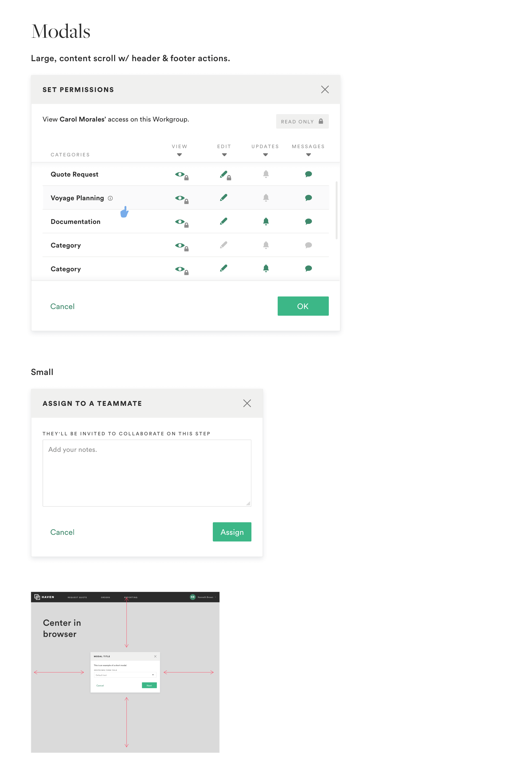This screenshot has height=776, width=532.
Task: Toggle view eye icon for Quote Request
Action: 181,175
